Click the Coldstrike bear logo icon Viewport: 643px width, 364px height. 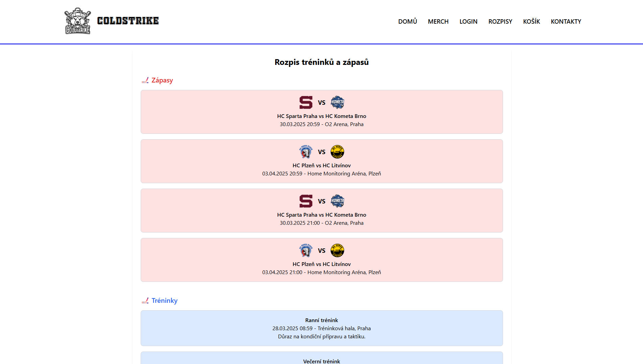77,21
